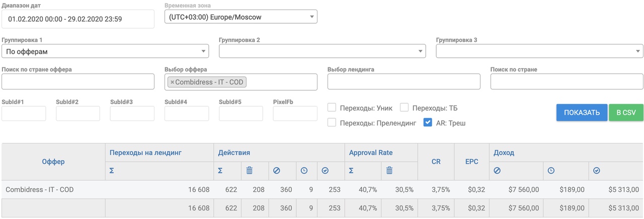Remove Combidress - IT - COD offer tag
644x219 pixels.
(172, 82)
